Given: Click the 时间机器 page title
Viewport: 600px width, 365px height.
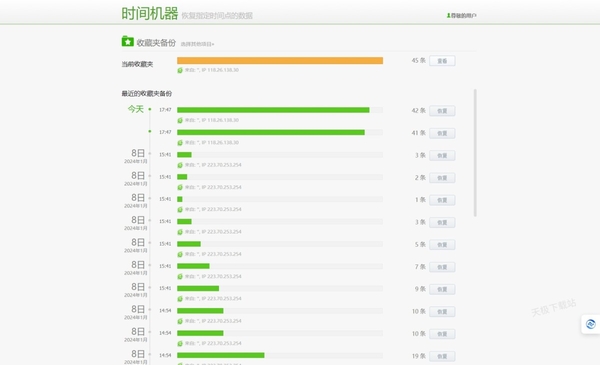Looking at the screenshot, I should 150,14.
